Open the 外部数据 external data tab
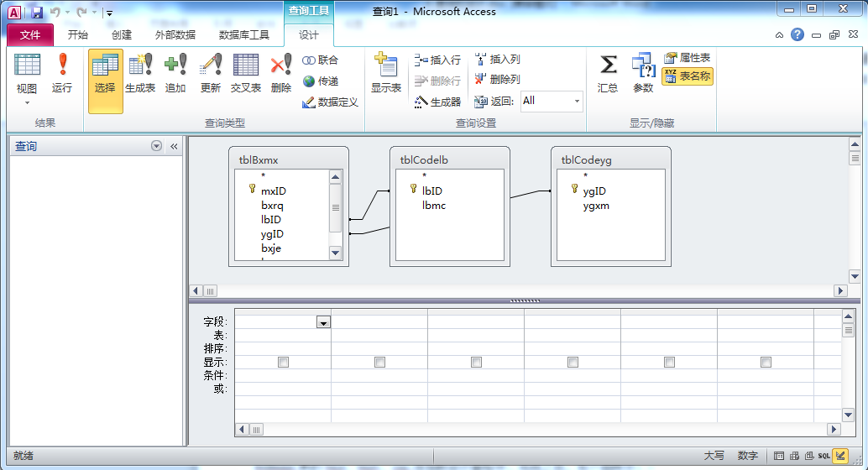This screenshot has width=868, height=470. [x=175, y=35]
